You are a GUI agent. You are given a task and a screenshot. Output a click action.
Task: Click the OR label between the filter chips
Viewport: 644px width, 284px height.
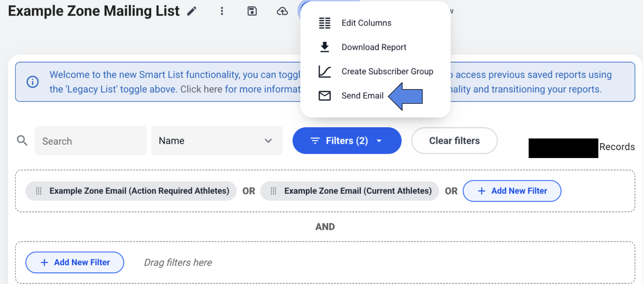pyautogui.click(x=249, y=191)
